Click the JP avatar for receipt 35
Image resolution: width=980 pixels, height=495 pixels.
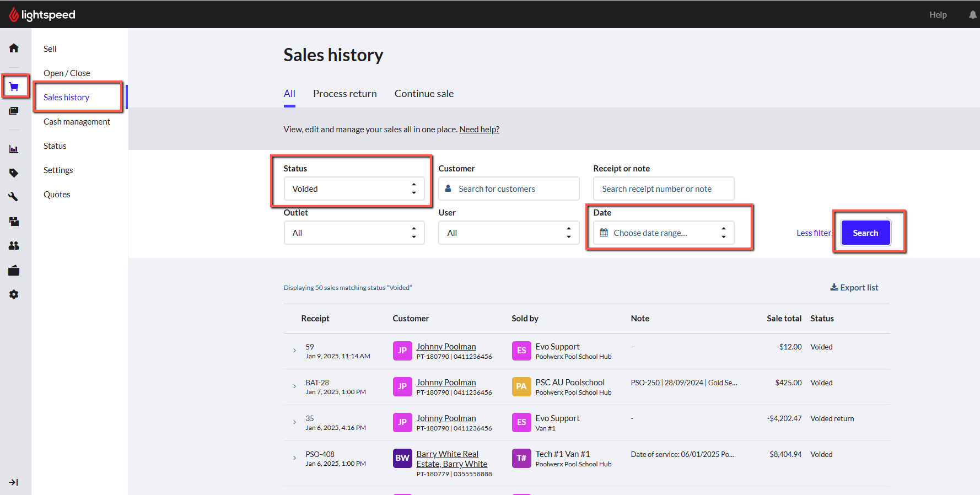pos(402,422)
